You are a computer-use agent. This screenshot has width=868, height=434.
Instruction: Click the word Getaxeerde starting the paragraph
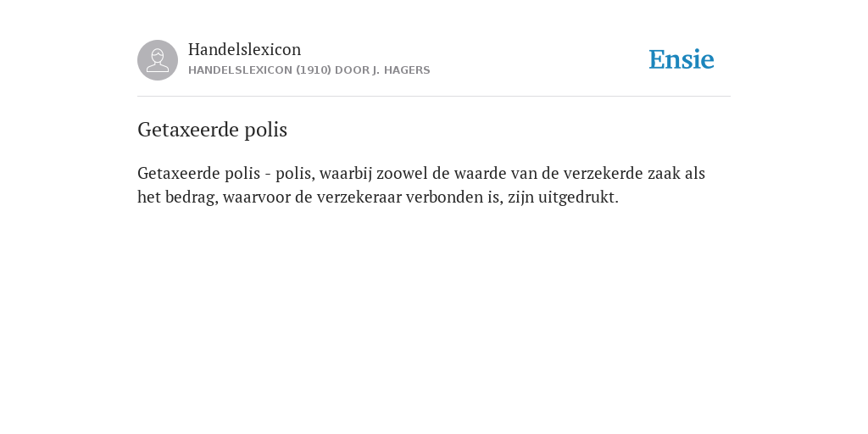click(179, 173)
